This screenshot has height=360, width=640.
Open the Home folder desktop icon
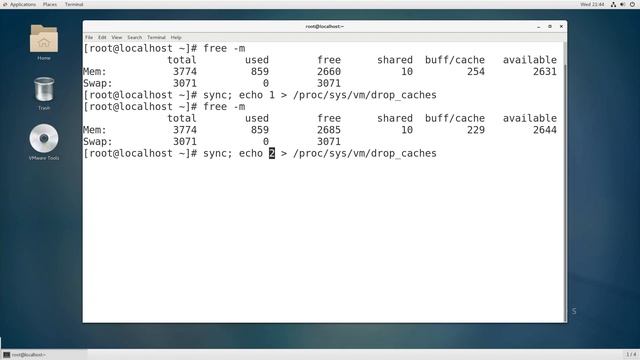(x=44, y=39)
